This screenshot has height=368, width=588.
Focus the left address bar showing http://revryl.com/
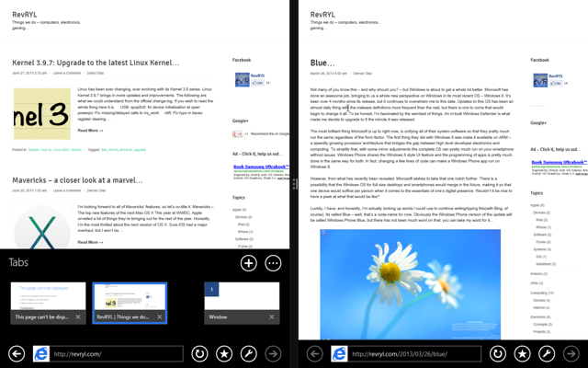click(117, 353)
